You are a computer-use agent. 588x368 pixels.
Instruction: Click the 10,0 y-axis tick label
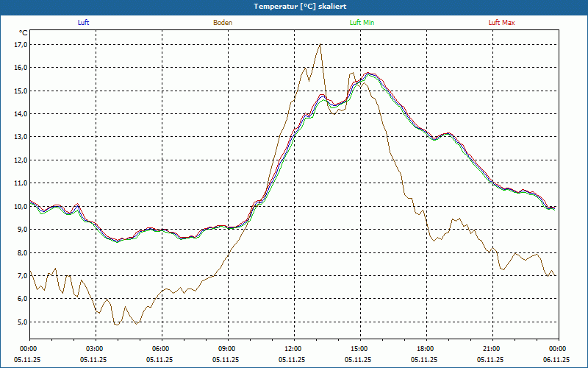pyautogui.click(x=20, y=206)
